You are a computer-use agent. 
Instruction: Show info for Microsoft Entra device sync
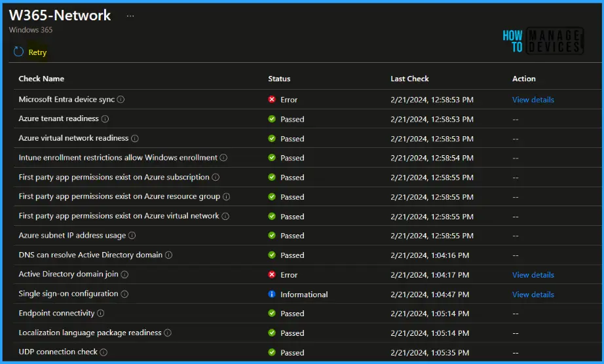pos(121,100)
